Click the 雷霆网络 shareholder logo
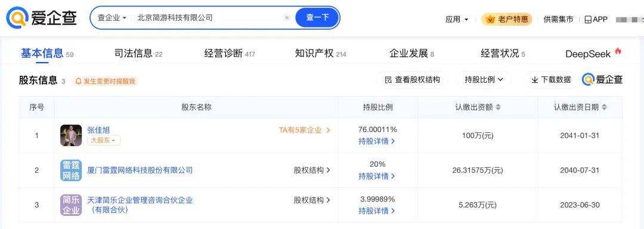Image resolution: width=644 pixels, height=229 pixels. [x=71, y=171]
